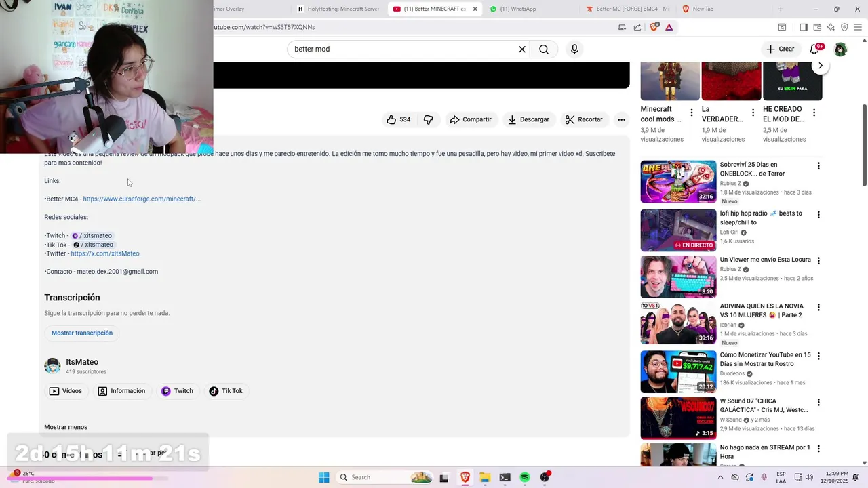The width and height of the screenshot is (868, 488).
Task: Click the page vertical scrollbar thumb
Action: point(864,145)
